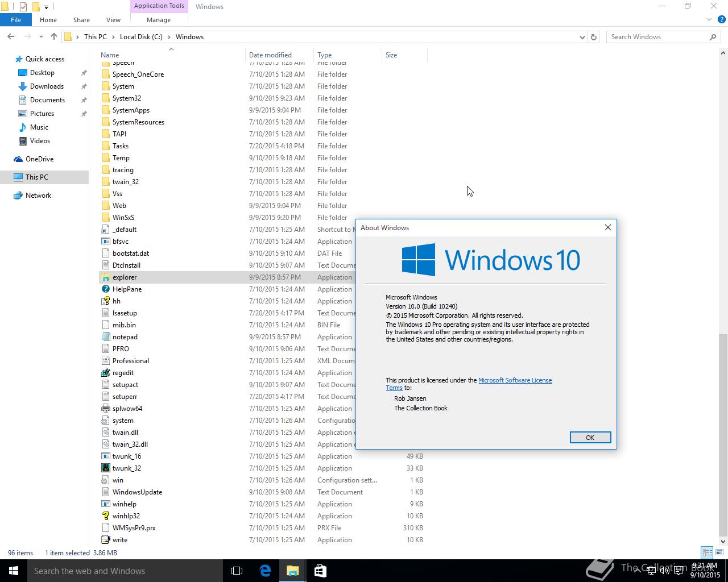This screenshot has height=582, width=728.
Task: Refresh the Windows folder view
Action: [594, 37]
